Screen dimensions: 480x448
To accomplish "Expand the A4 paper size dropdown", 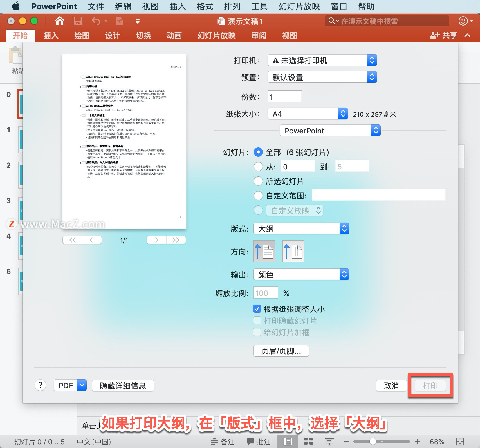I will coord(308,114).
